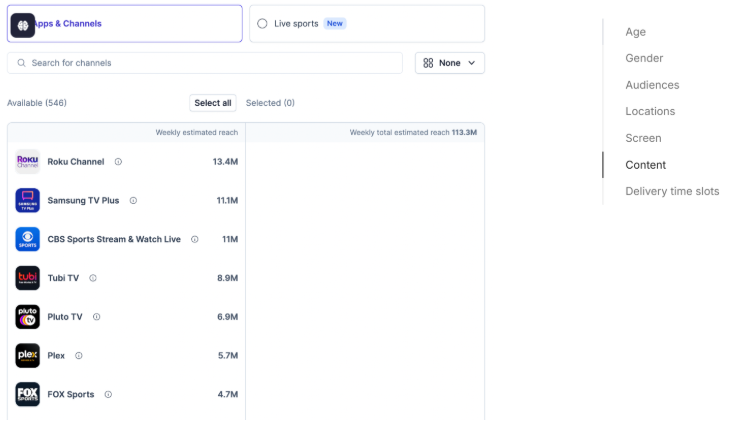Navigate to Delivery time slots
This screenshot has height=433, width=736.
coord(672,191)
